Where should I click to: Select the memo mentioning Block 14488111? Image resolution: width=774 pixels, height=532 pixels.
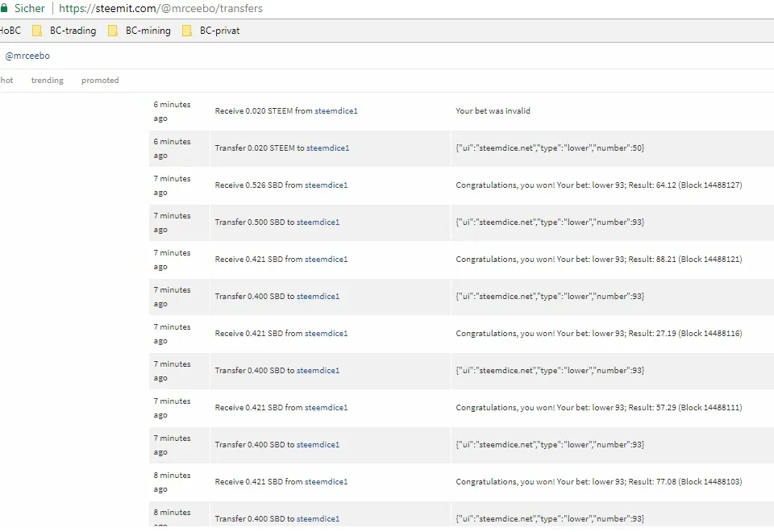tap(599, 407)
